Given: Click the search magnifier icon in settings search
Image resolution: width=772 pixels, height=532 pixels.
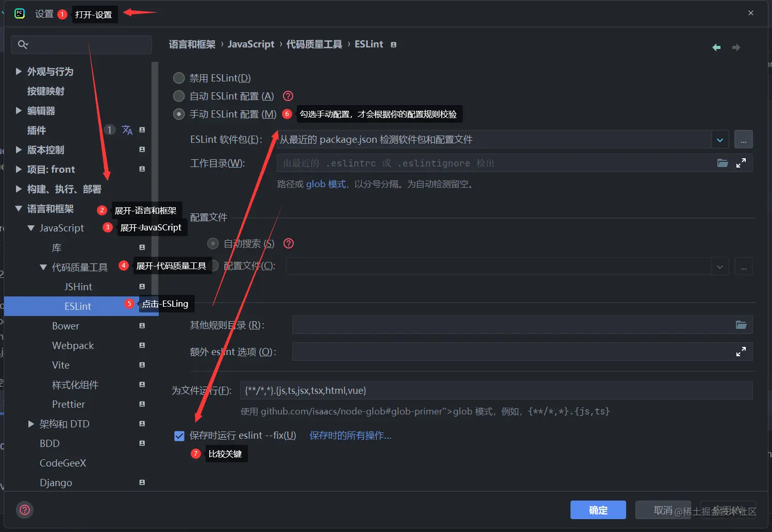Looking at the screenshot, I should coord(23,45).
